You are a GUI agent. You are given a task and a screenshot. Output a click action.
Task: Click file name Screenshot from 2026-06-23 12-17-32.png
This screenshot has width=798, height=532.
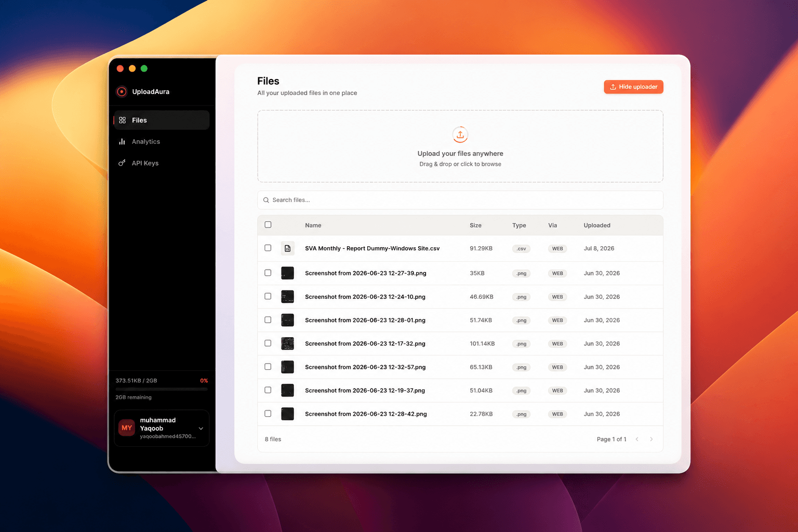point(365,343)
